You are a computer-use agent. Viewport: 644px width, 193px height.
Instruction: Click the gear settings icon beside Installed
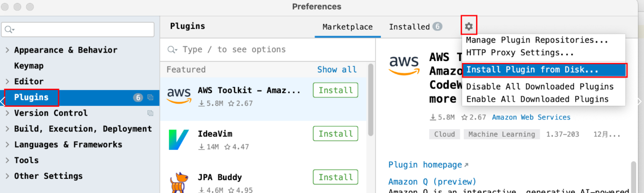tap(469, 26)
